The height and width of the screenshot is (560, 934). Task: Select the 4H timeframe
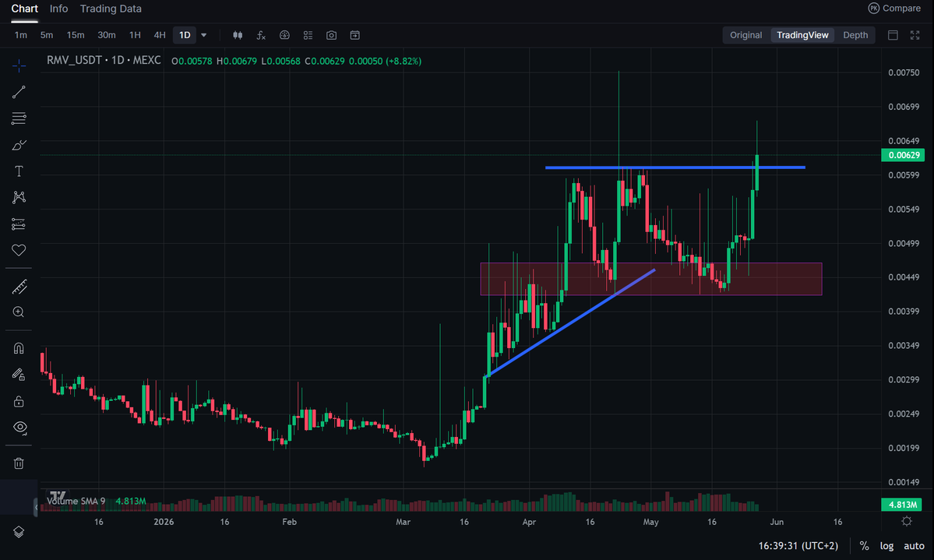pos(160,35)
